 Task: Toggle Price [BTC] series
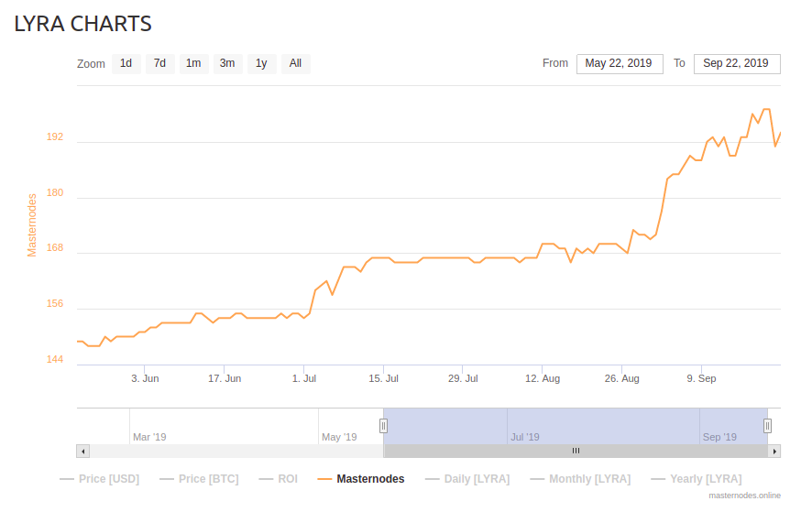(x=200, y=479)
